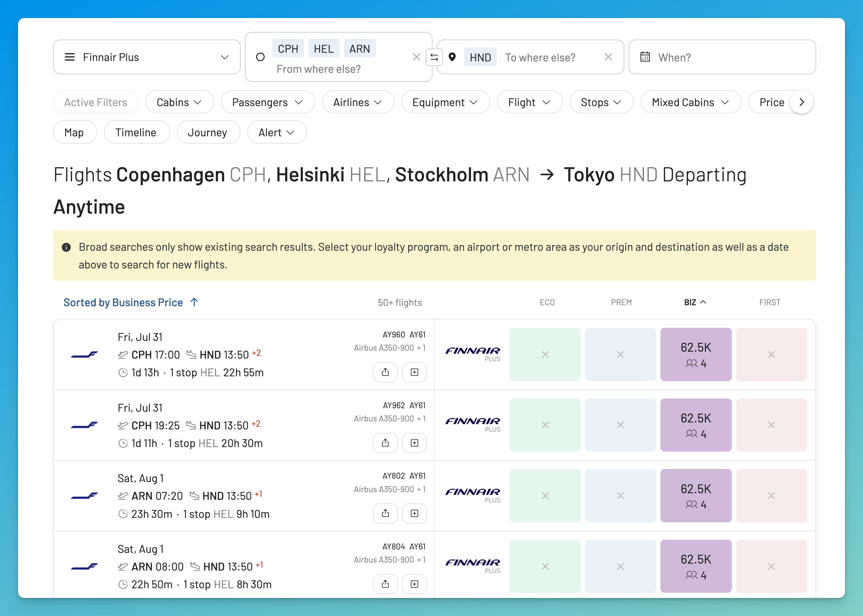Click unavailable first cell on ARN 07:20 row
The width and height of the screenshot is (863, 616).
(771, 495)
